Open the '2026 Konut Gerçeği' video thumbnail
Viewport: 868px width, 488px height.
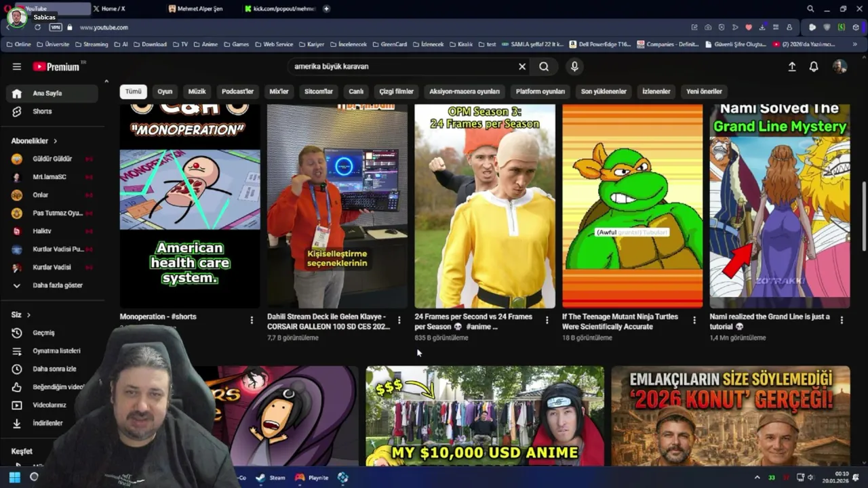[730, 415]
